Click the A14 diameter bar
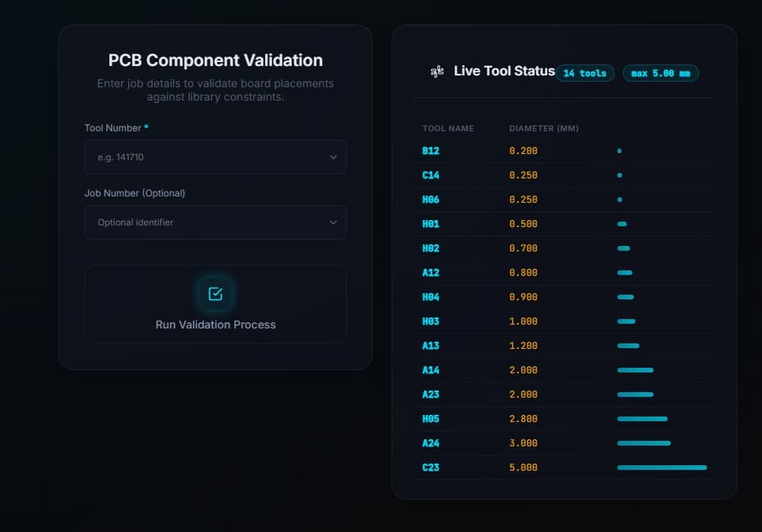Viewport: 762px width, 532px height. pyautogui.click(x=635, y=369)
